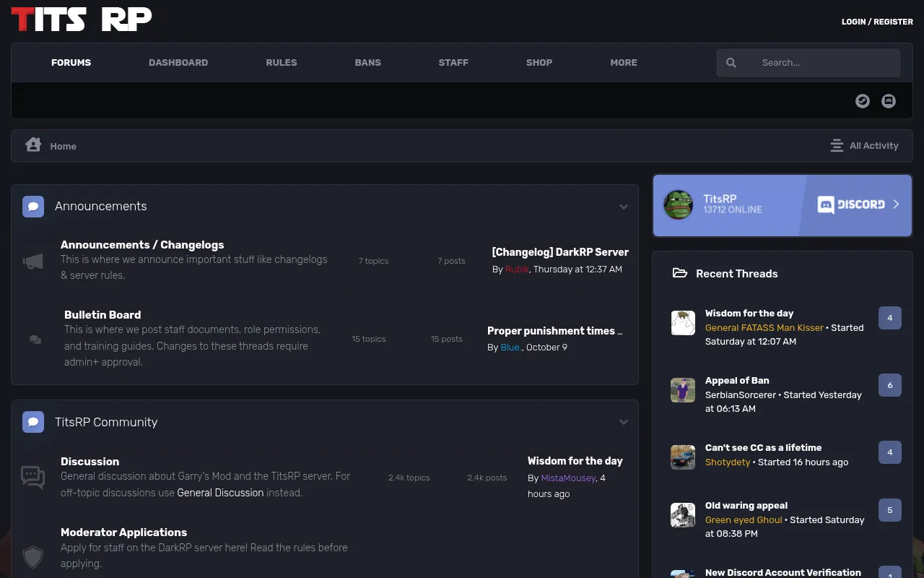Image resolution: width=924 pixels, height=578 pixels.
Task: Open the FORUMS tab
Action: 71,63
